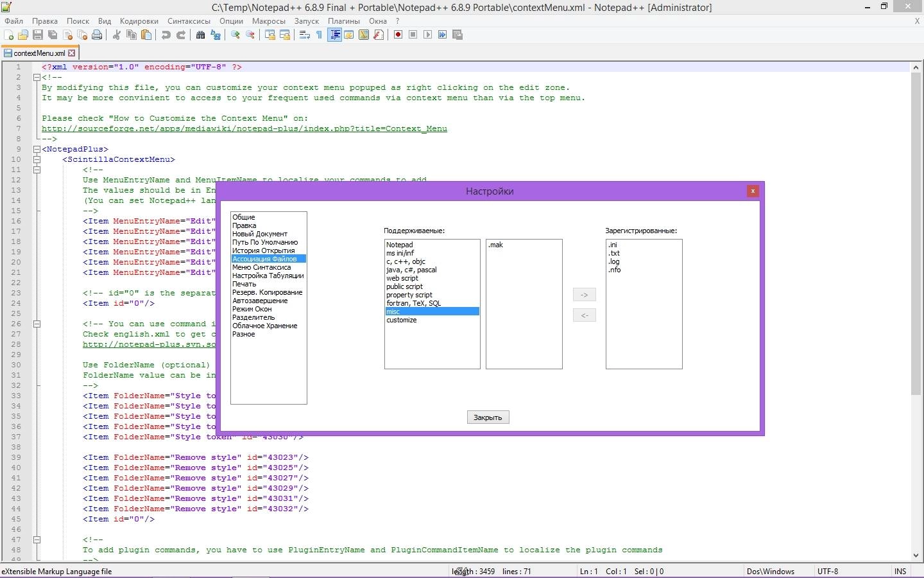Click the synchronize horizontal scrolling icon
Screen dimensions: 924x578
click(285, 35)
